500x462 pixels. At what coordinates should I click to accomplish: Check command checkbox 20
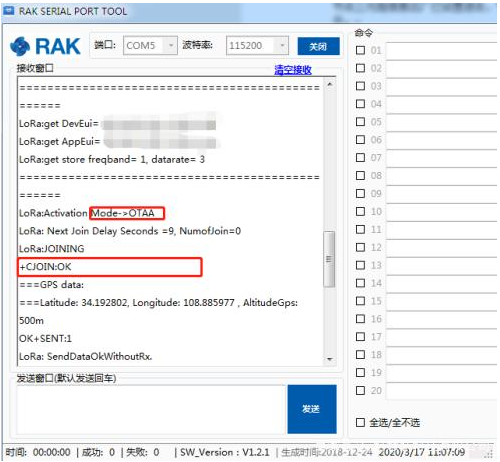tap(360, 390)
